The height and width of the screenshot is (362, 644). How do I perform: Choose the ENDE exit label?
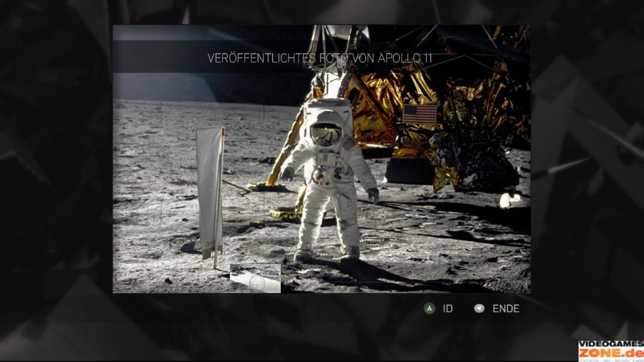pos(506,308)
